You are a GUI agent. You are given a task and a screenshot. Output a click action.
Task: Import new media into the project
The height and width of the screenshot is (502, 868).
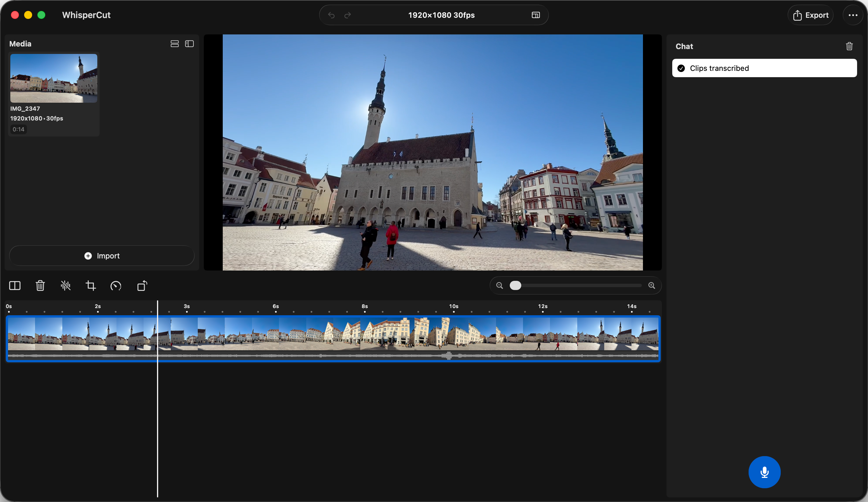tap(102, 256)
